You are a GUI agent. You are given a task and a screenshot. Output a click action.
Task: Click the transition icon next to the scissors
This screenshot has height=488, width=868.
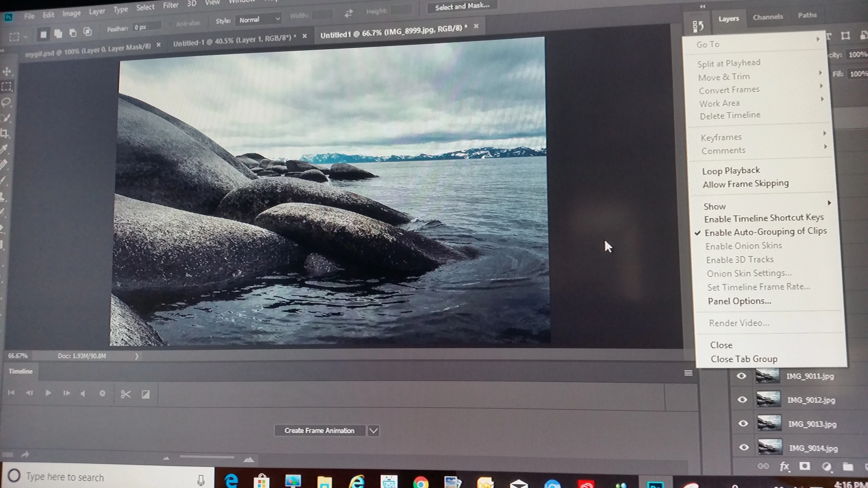145,394
